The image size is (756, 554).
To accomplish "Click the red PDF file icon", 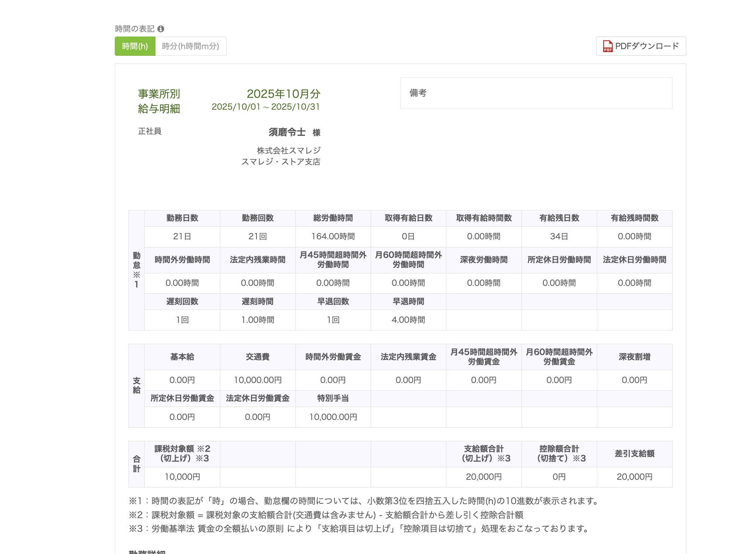I will (608, 46).
